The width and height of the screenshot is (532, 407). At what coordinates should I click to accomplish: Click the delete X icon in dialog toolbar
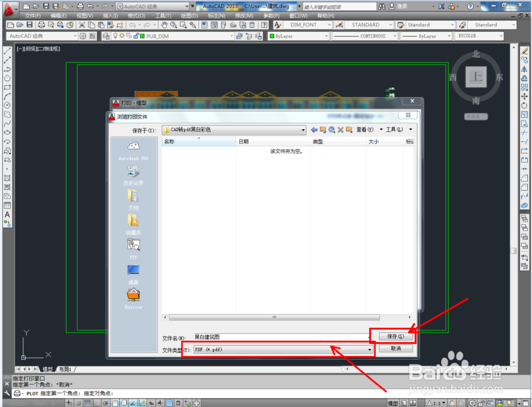tap(340, 130)
